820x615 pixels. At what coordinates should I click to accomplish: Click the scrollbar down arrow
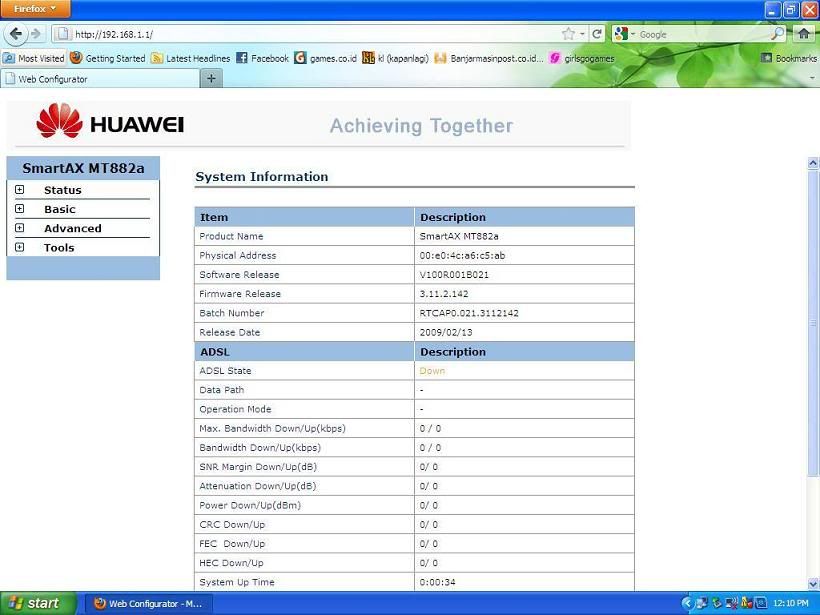(813, 584)
